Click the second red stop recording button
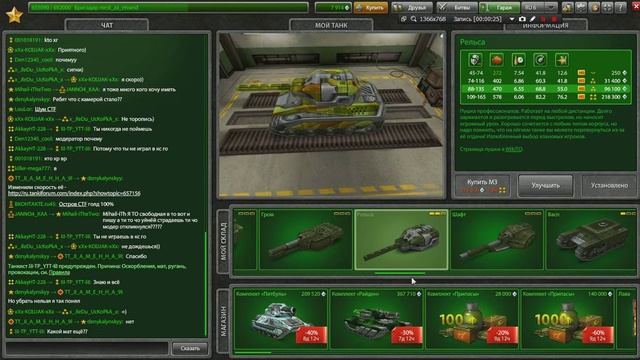Image resolution: width=640 pixels, height=360 pixels. (x=554, y=19)
